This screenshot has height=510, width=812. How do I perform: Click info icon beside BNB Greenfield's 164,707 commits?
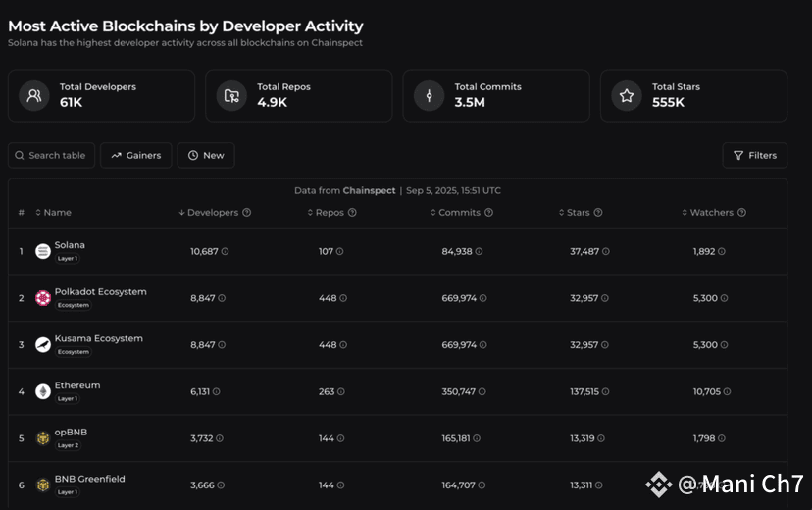pyautogui.click(x=482, y=485)
